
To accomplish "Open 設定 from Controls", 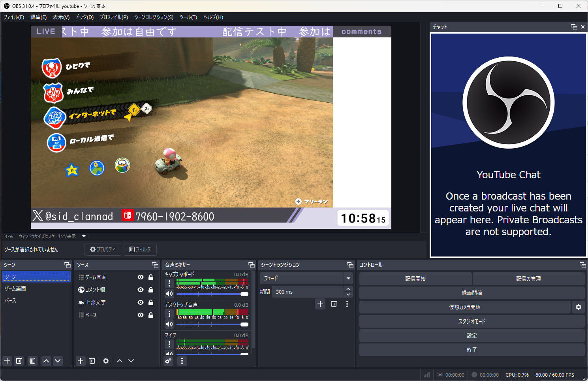I will [x=472, y=336].
